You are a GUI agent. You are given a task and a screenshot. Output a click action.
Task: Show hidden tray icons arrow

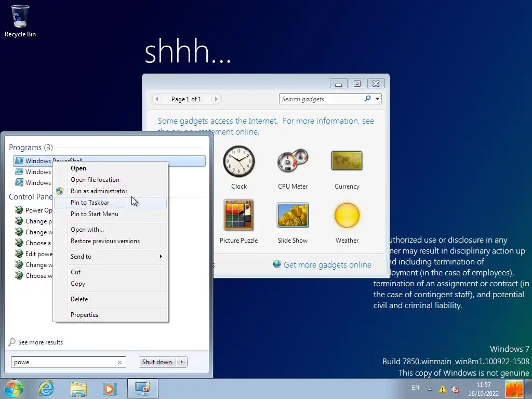(430, 389)
